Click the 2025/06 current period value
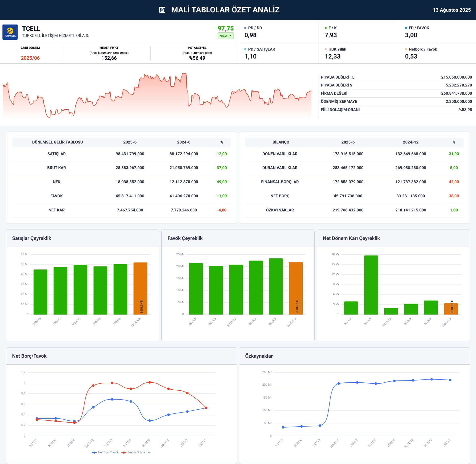Screen dimensions: 476x464 click(30, 58)
